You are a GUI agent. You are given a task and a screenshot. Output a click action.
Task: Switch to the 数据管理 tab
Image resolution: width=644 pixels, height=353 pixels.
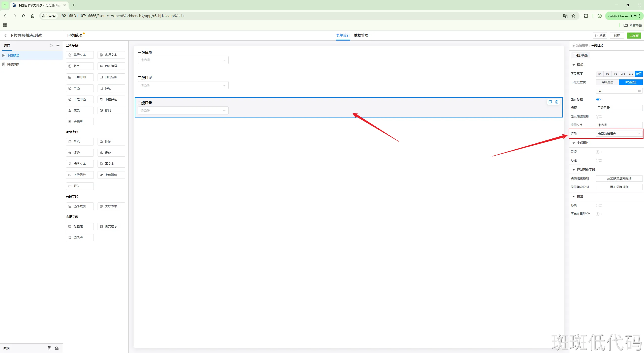tap(361, 35)
